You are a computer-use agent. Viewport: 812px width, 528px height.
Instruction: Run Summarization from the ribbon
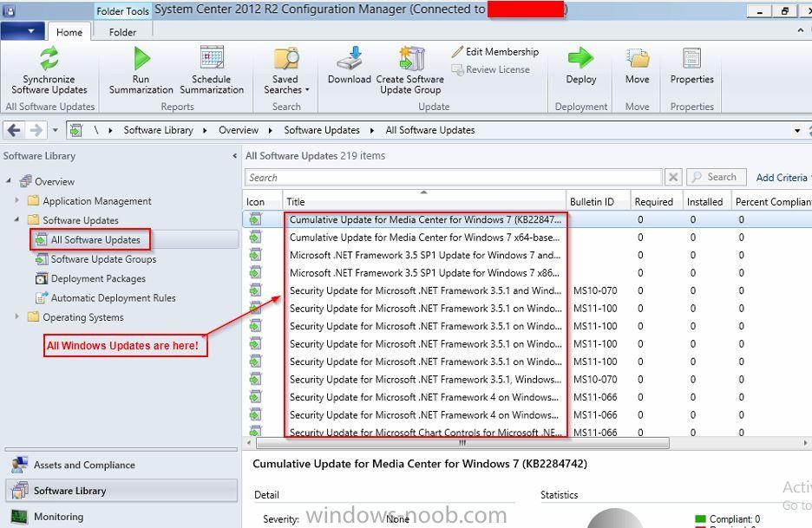(x=141, y=70)
